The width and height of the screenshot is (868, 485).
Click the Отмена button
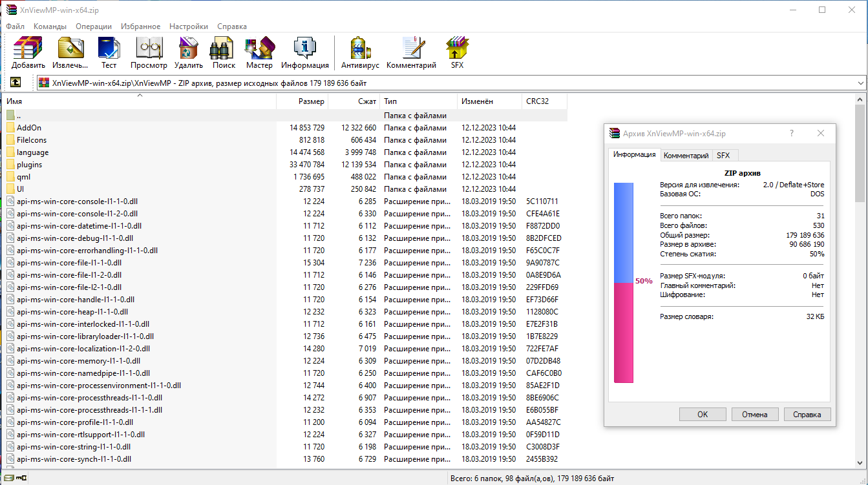(755, 415)
